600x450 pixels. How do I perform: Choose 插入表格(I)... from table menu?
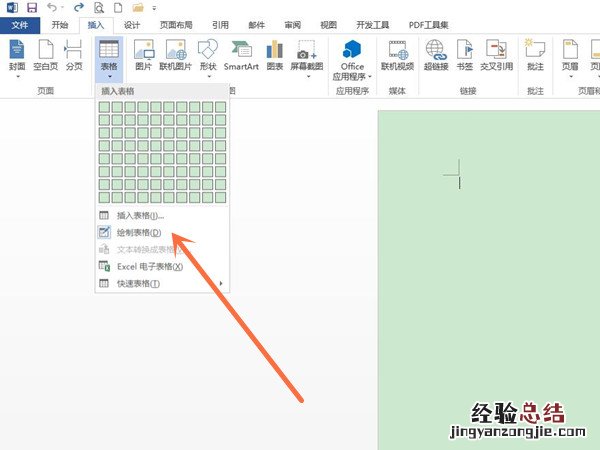163,216
